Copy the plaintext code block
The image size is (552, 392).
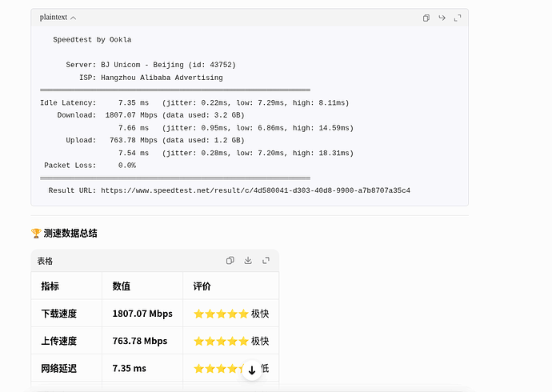(426, 18)
